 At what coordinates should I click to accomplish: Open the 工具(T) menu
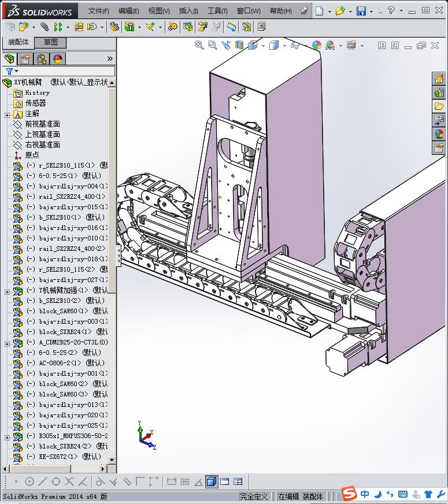tap(217, 11)
